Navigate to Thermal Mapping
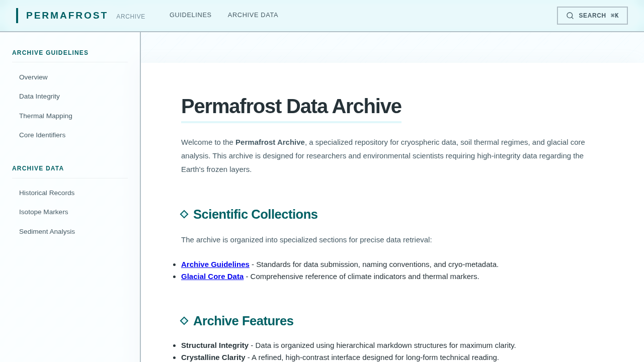644x362 pixels. 45,115
